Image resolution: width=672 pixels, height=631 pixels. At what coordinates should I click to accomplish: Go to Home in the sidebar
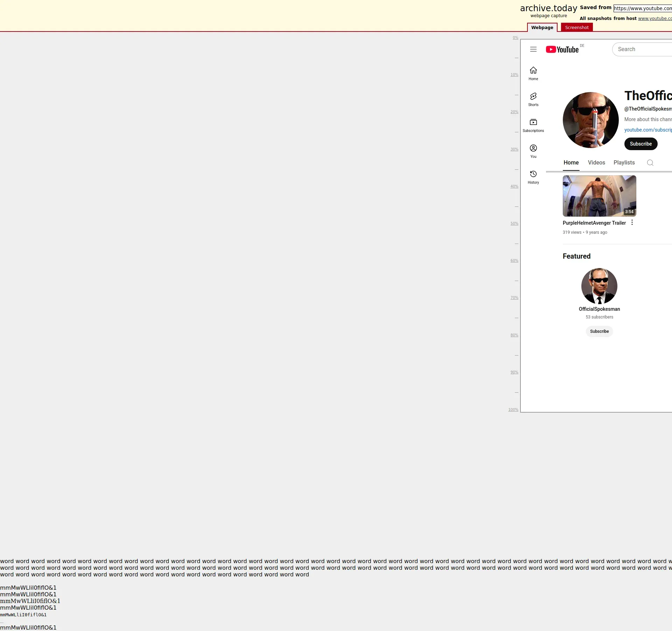click(x=533, y=73)
